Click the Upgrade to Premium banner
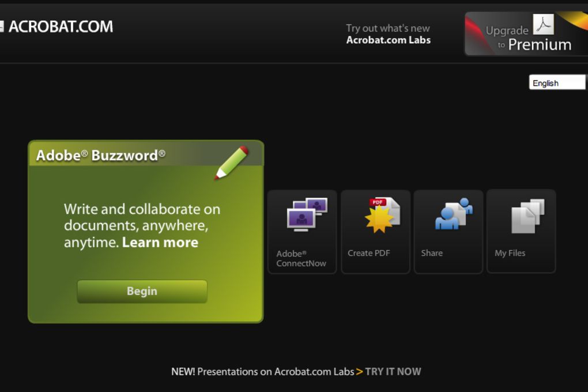The height and width of the screenshot is (392, 588). (526, 34)
